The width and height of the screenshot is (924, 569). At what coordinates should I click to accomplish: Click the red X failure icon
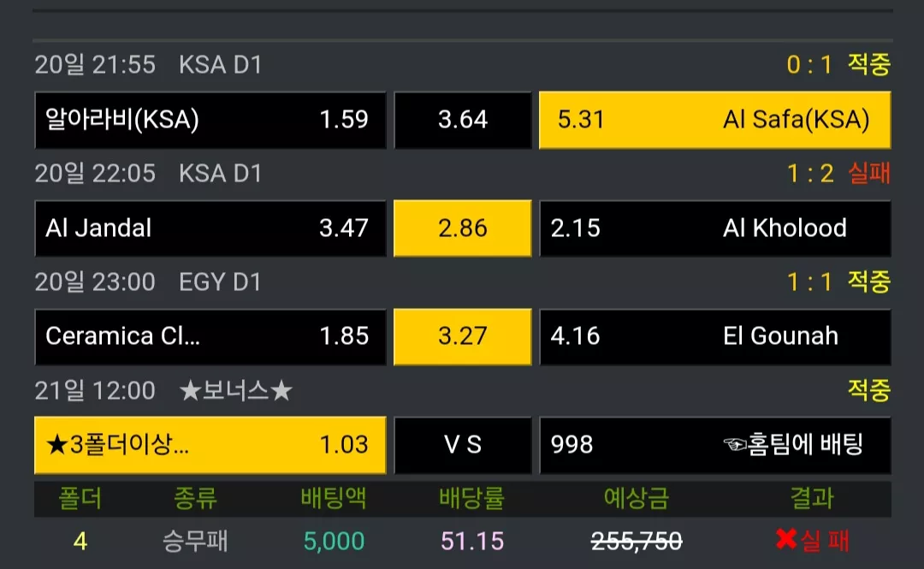786,539
